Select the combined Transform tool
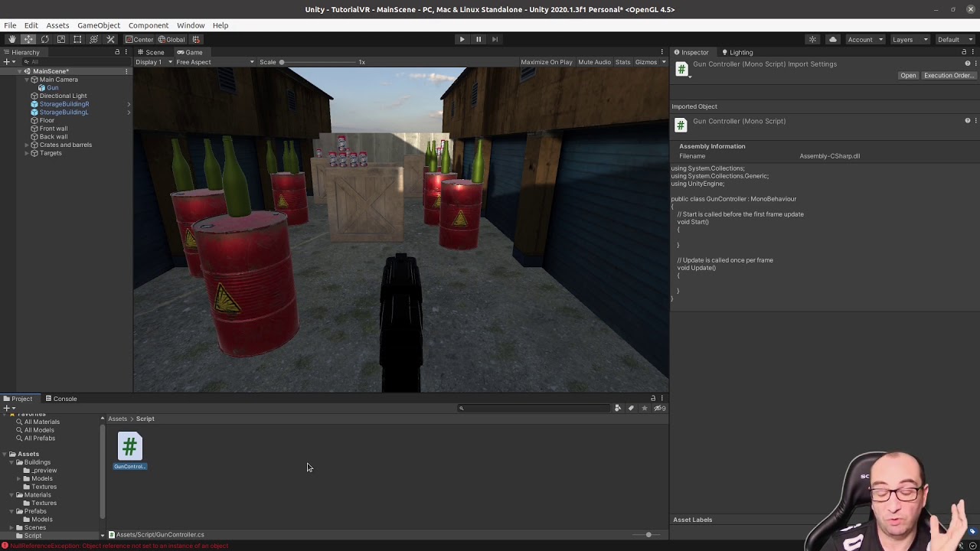 (x=94, y=39)
